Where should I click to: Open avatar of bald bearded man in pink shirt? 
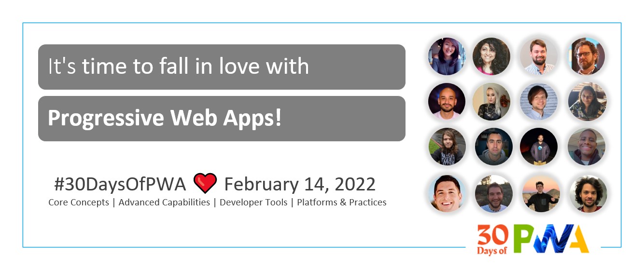coord(447,101)
